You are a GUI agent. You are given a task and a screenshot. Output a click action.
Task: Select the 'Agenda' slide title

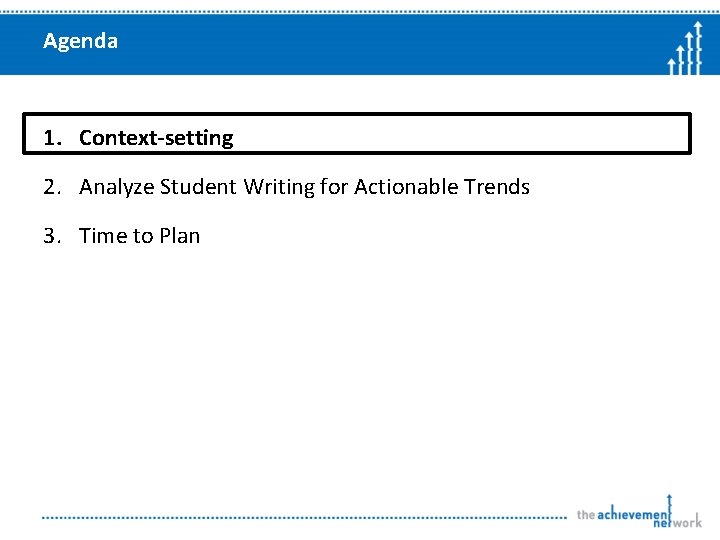click(80, 41)
